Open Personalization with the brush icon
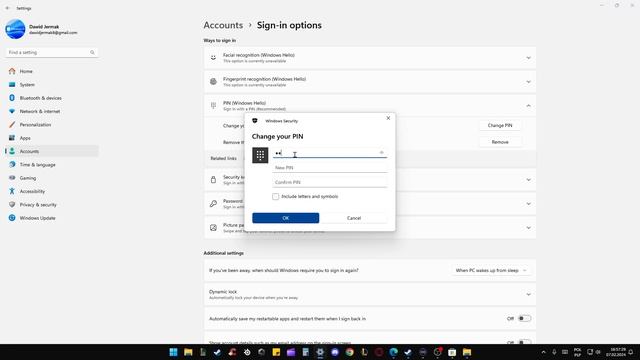640x360 pixels. coord(12,124)
